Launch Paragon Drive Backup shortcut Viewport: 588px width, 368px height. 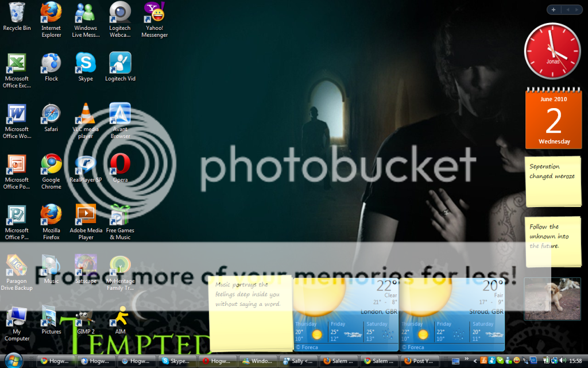coord(17,273)
